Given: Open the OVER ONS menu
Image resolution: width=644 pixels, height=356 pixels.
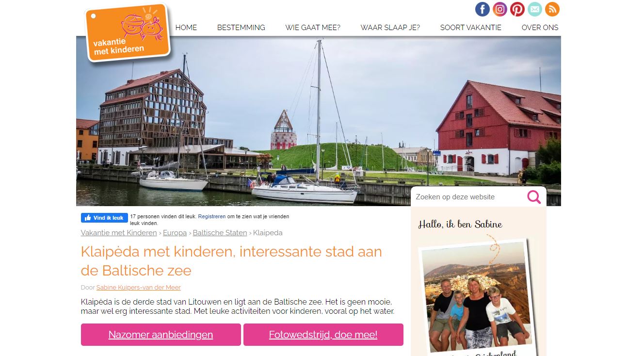Looking at the screenshot, I should point(540,28).
